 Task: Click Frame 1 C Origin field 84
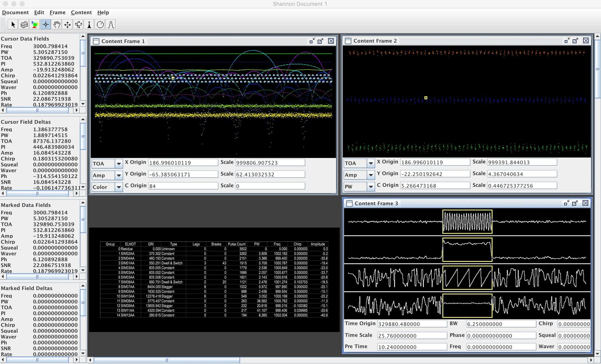point(183,186)
